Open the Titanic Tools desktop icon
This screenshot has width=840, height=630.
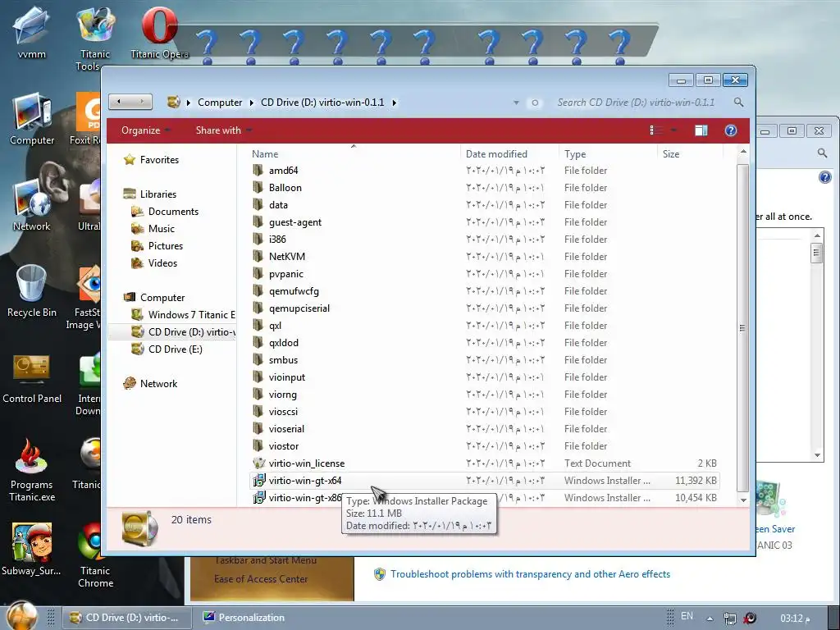click(95, 38)
